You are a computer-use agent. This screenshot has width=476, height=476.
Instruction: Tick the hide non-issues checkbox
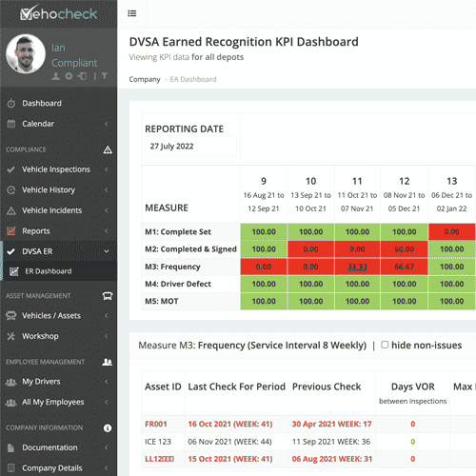[385, 345]
